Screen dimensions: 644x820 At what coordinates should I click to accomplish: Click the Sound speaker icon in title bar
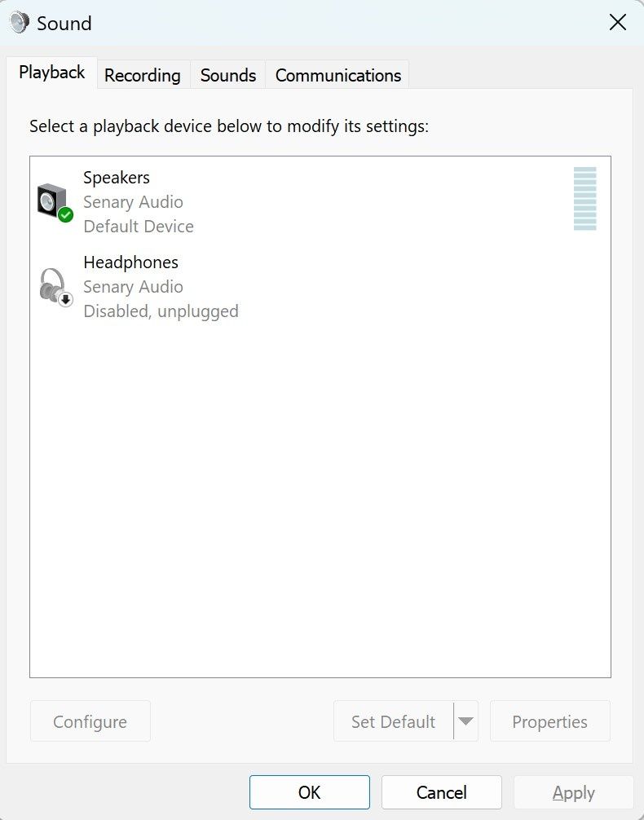point(20,23)
